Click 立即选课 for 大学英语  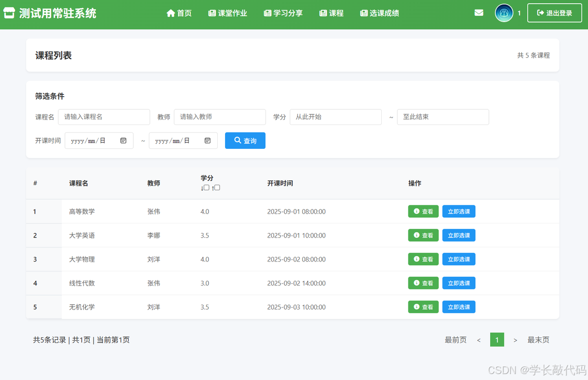[x=458, y=235]
